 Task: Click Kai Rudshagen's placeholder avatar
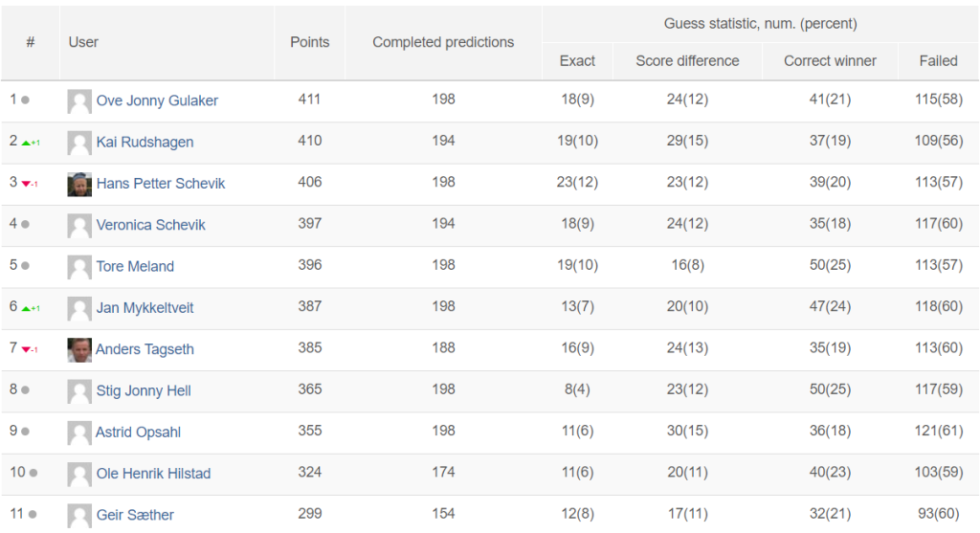pos(79,144)
